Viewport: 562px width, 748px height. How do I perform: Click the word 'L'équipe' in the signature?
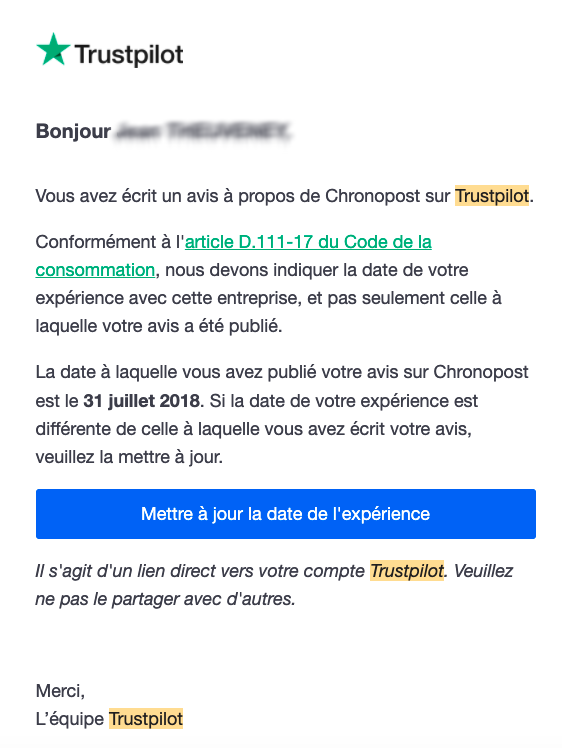70,719
